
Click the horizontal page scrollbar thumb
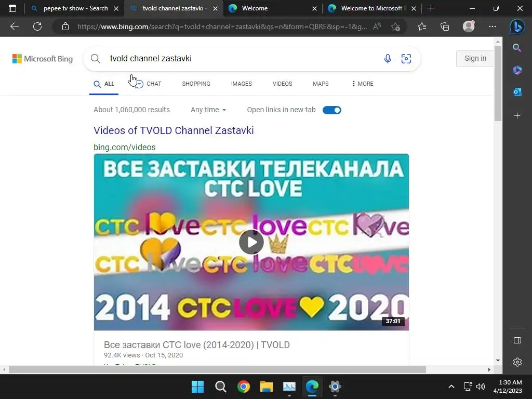coord(217,369)
